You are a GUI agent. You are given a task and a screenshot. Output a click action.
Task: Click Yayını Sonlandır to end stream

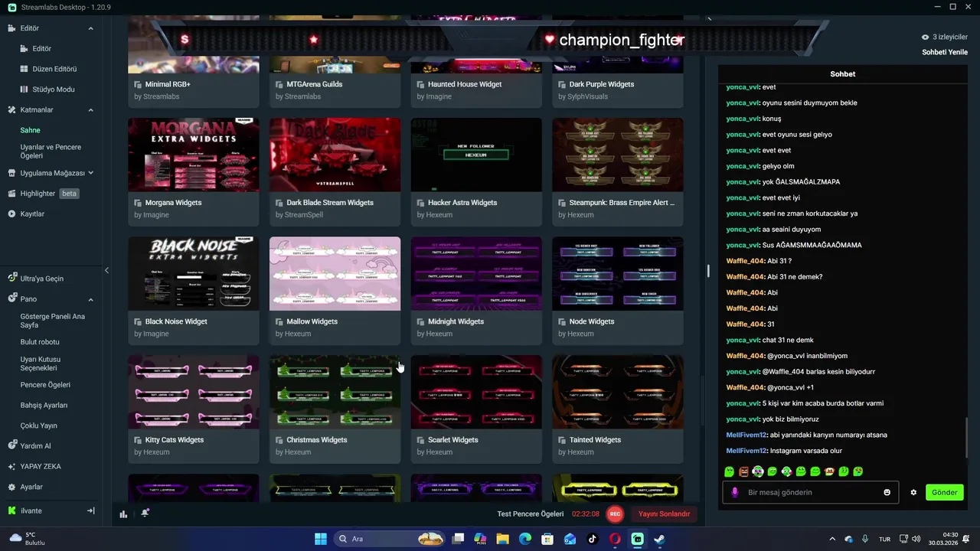tap(664, 514)
